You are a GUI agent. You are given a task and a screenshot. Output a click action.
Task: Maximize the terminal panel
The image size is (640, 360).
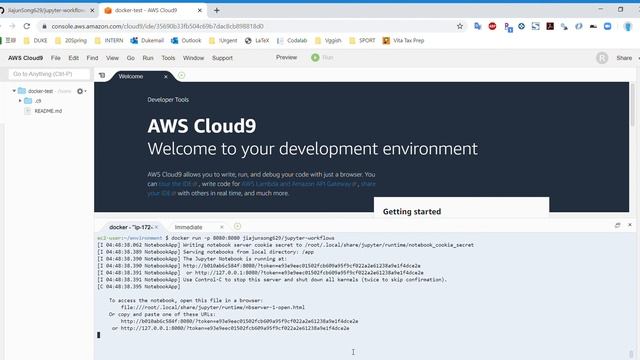tap(618, 225)
